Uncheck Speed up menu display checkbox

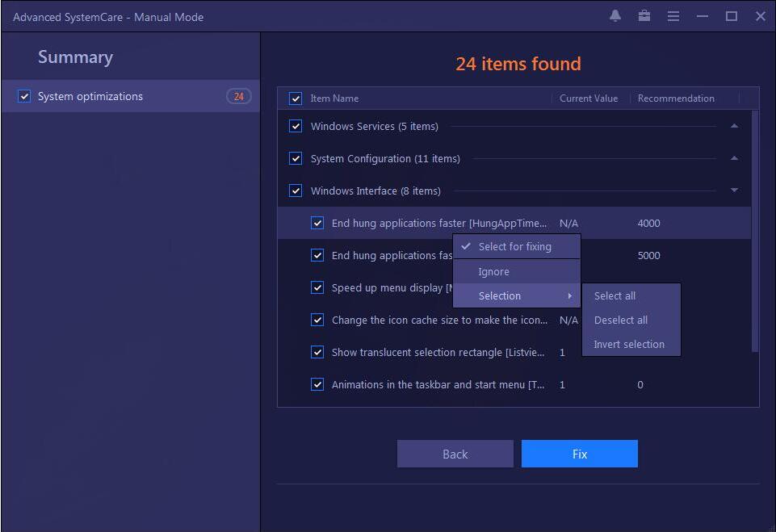coord(317,287)
